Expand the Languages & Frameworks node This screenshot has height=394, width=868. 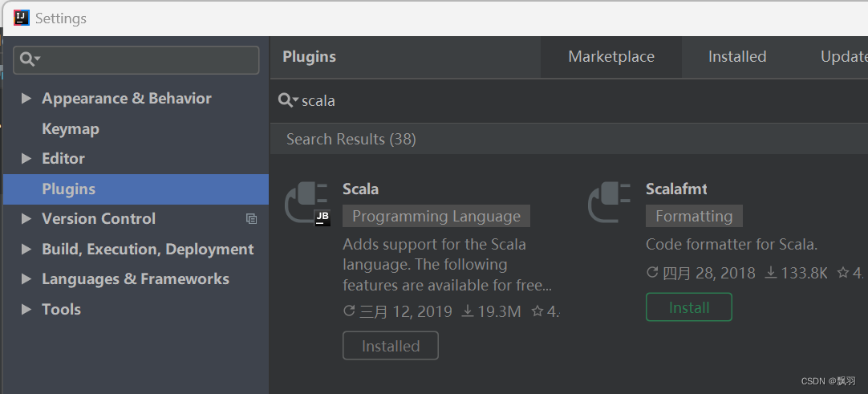pyautogui.click(x=26, y=279)
